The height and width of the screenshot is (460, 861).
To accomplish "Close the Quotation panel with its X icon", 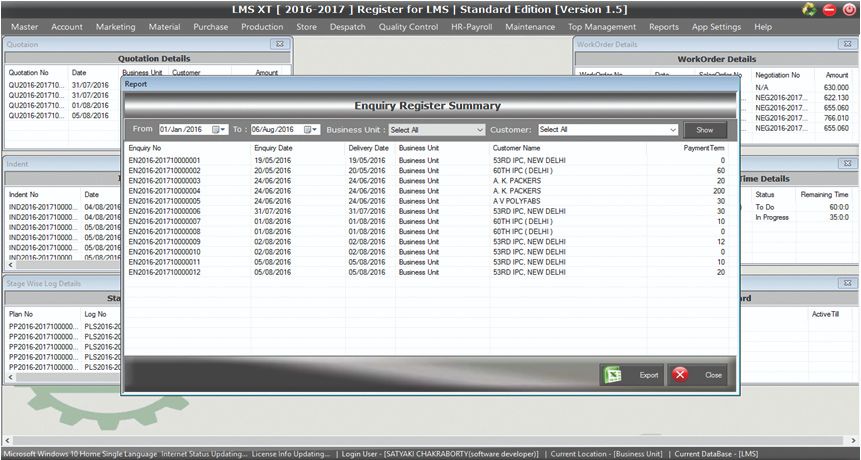I will point(279,44).
